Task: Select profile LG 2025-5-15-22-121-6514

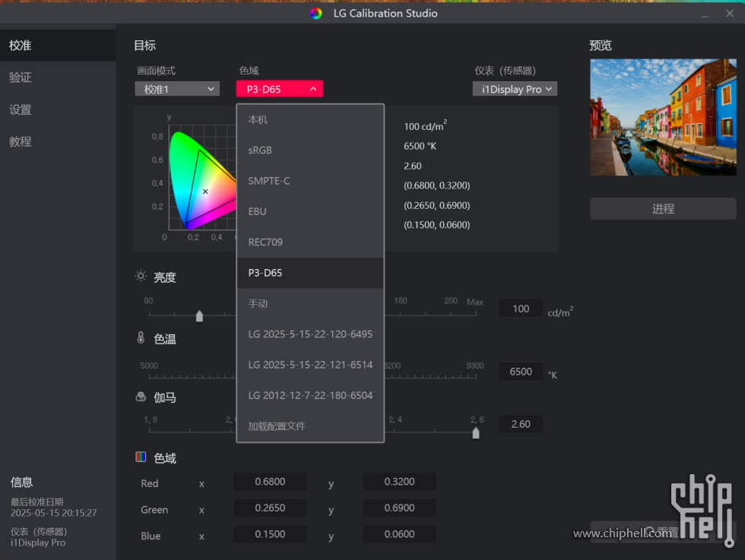Action: click(310, 365)
